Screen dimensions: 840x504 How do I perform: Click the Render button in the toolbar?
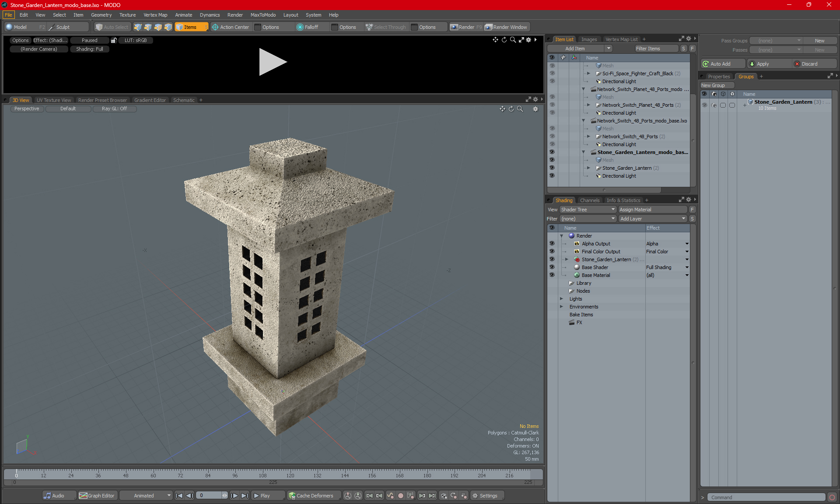(466, 27)
